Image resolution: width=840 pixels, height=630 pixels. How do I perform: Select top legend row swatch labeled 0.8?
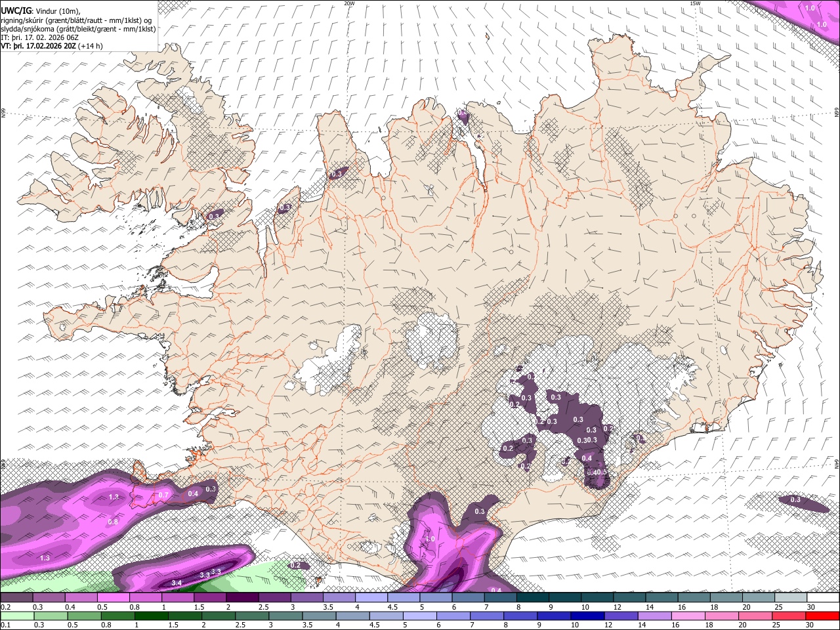pos(145,598)
